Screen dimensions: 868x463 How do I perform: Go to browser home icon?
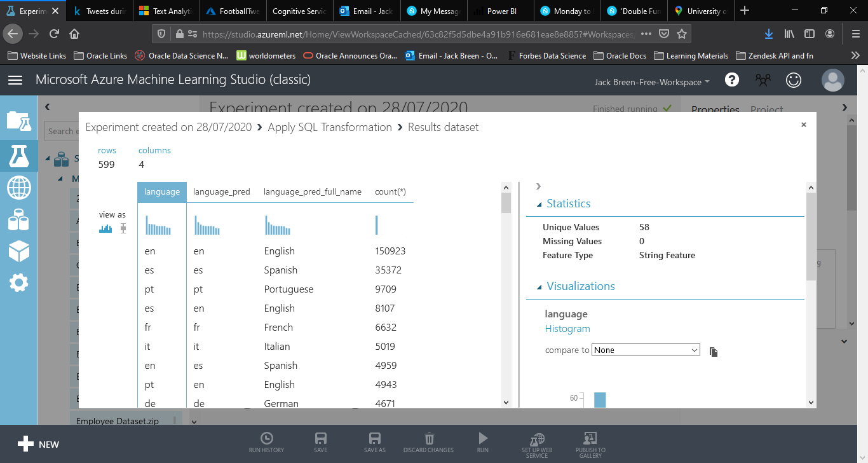tap(74, 34)
